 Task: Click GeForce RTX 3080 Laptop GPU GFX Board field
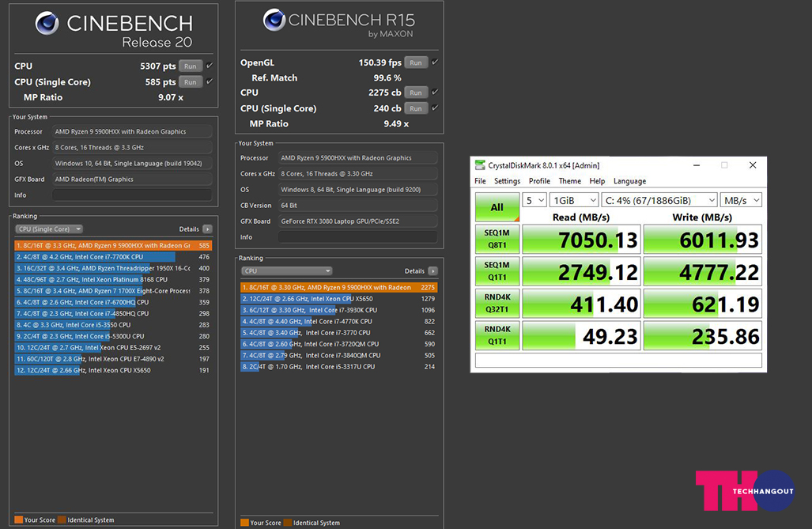(x=358, y=221)
